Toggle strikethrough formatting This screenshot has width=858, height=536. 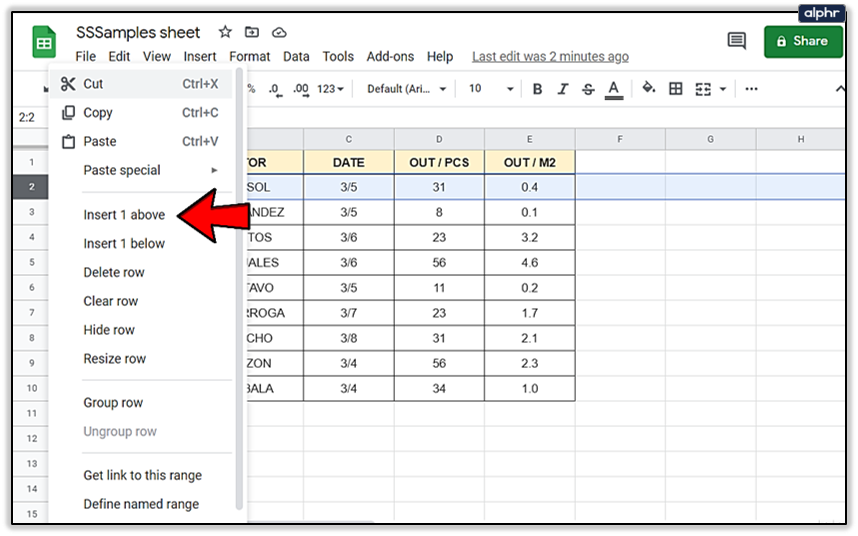(588, 89)
